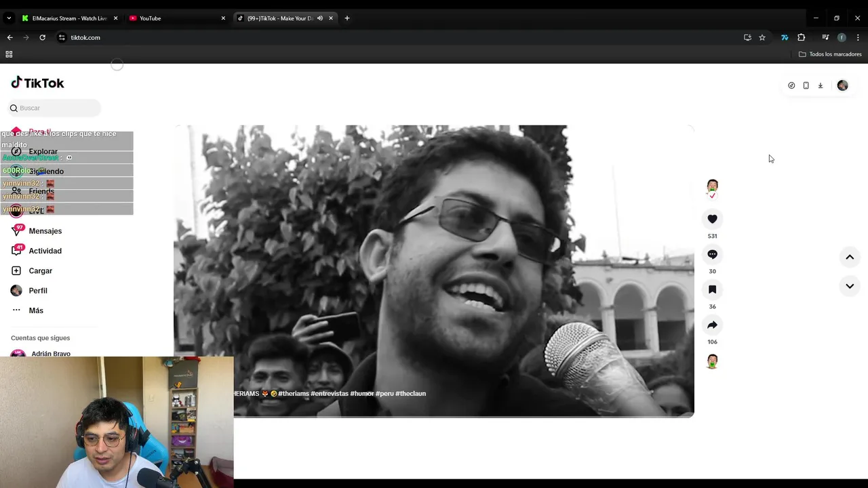Image resolution: width=868 pixels, height=488 pixels.
Task: Mute the TikTok tab audio icon
Action: pyautogui.click(x=319, y=18)
